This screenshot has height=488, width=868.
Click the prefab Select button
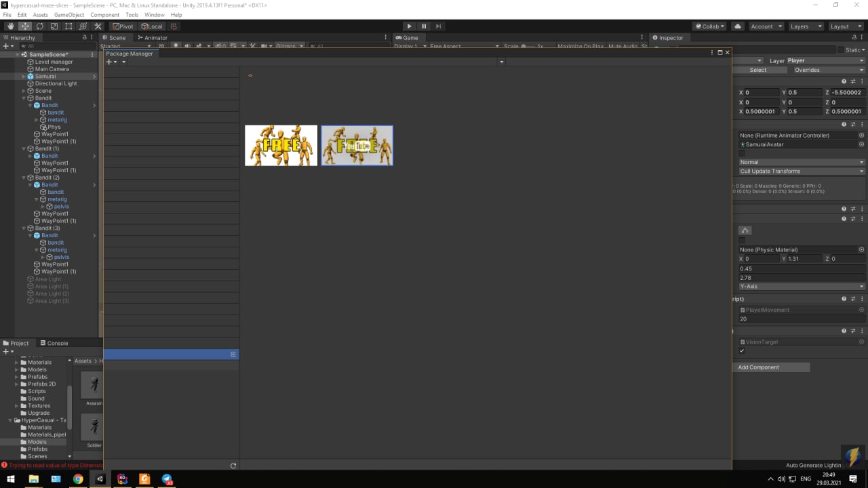[x=758, y=70]
